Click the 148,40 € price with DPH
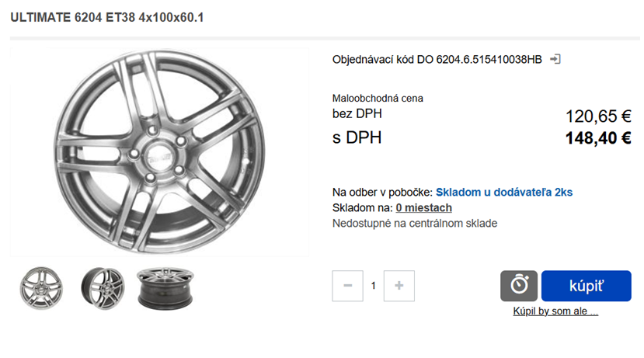The image size is (644, 358). pyautogui.click(x=597, y=138)
